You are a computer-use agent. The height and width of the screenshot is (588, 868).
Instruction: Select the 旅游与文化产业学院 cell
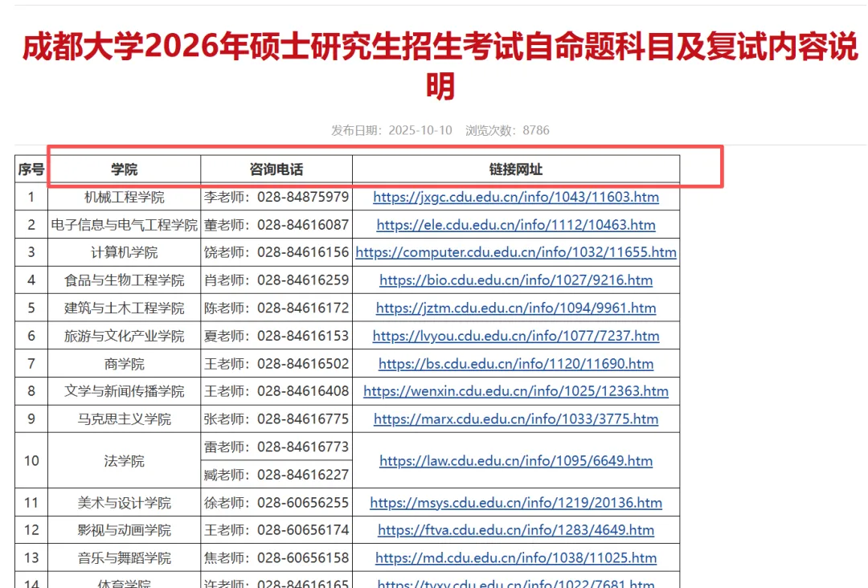[124, 336]
